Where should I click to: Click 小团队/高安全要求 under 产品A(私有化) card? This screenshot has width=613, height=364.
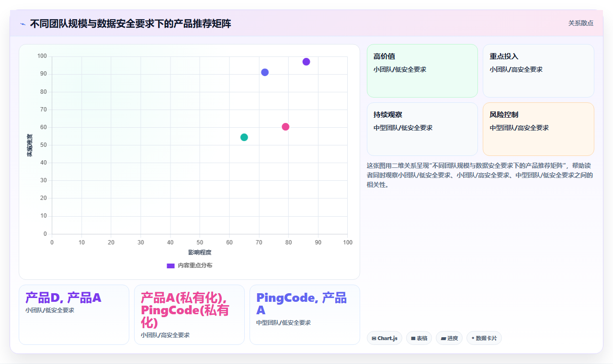tap(165, 335)
